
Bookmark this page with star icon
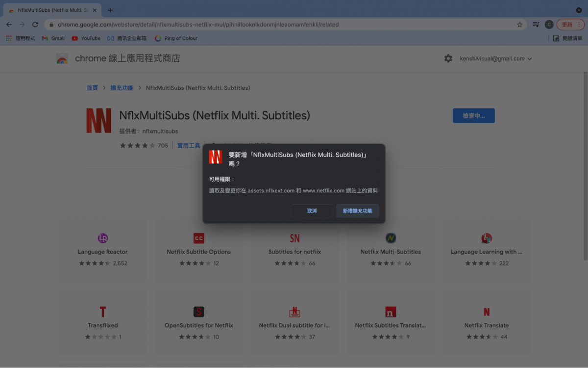(519, 25)
